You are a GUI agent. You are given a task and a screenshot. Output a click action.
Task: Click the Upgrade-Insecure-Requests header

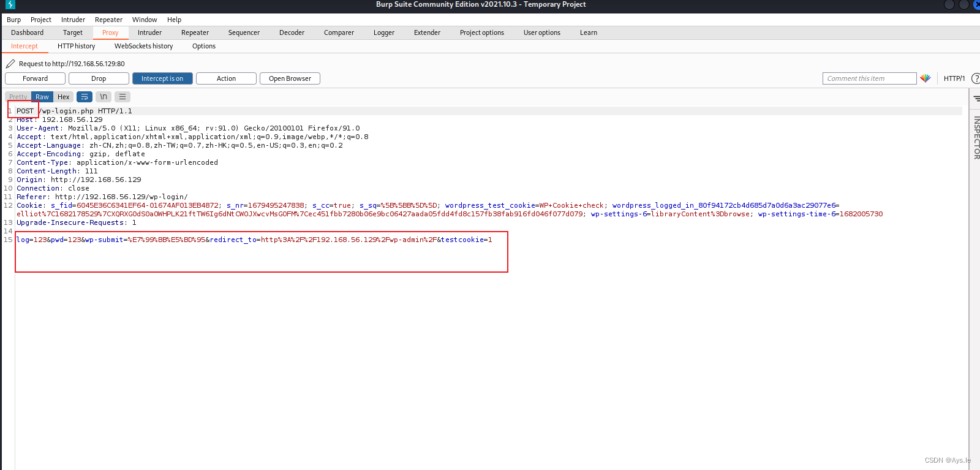[77, 222]
